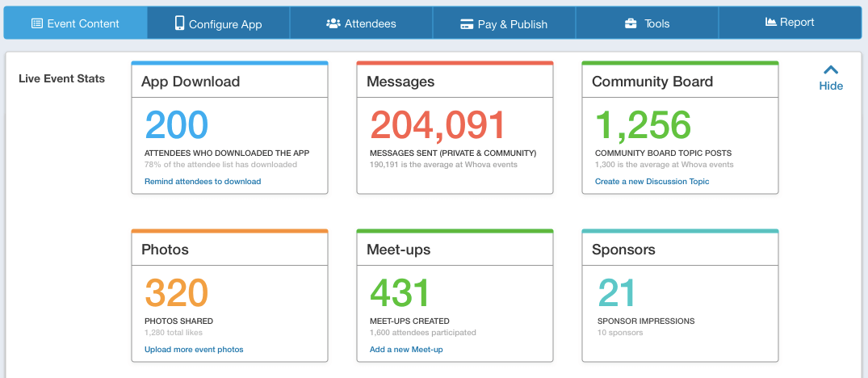Click Remind attendees to download link

click(x=203, y=182)
